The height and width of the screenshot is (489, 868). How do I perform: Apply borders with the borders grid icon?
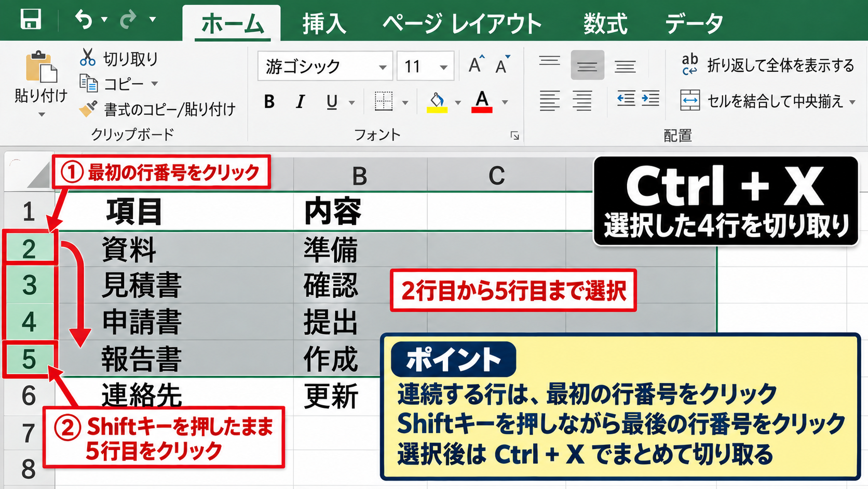(x=384, y=101)
